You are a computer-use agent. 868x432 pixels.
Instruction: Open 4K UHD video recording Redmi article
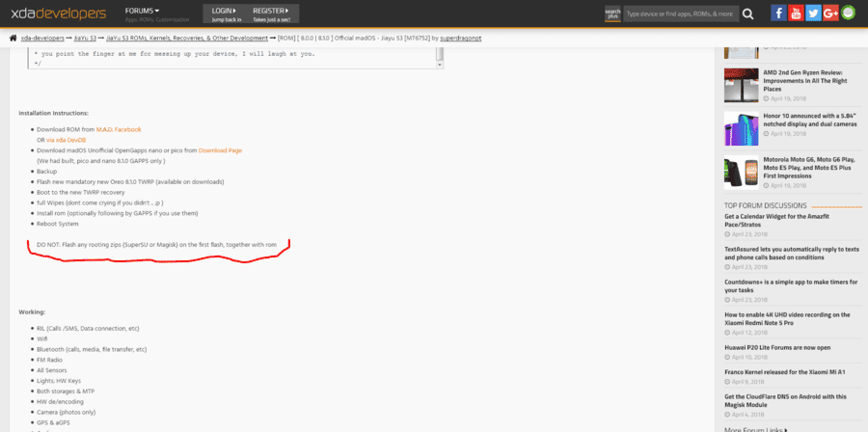[787, 318]
